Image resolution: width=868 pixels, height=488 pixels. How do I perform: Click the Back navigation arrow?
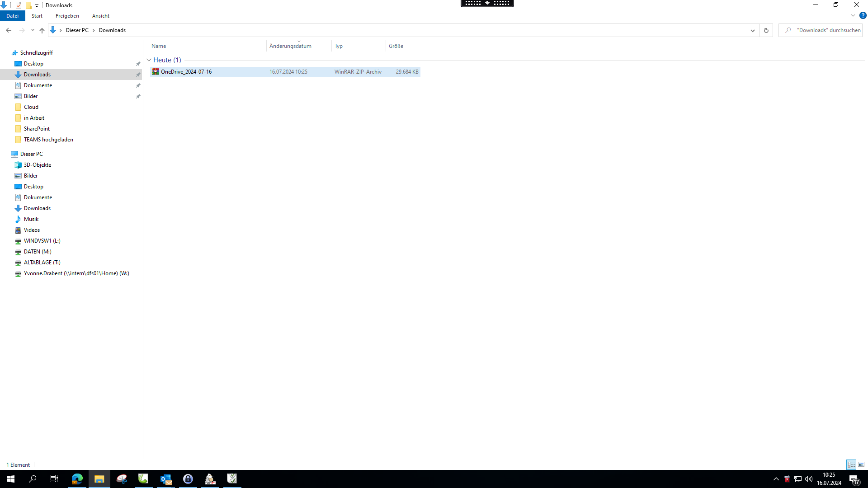coord(9,30)
